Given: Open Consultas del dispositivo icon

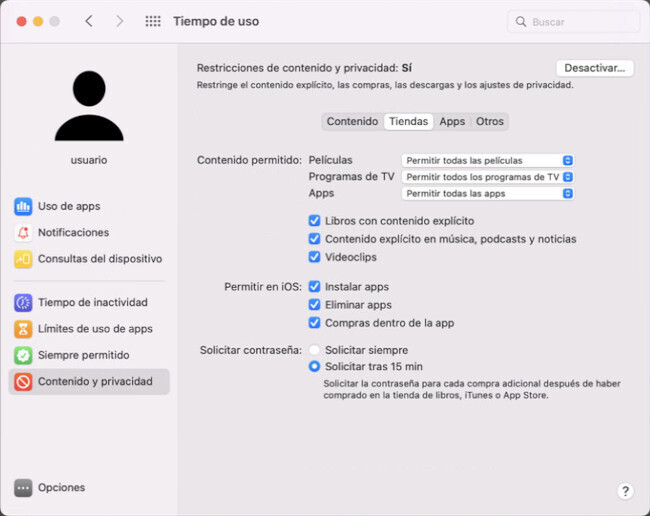Looking at the screenshot, I should click(x=23, y=259).
